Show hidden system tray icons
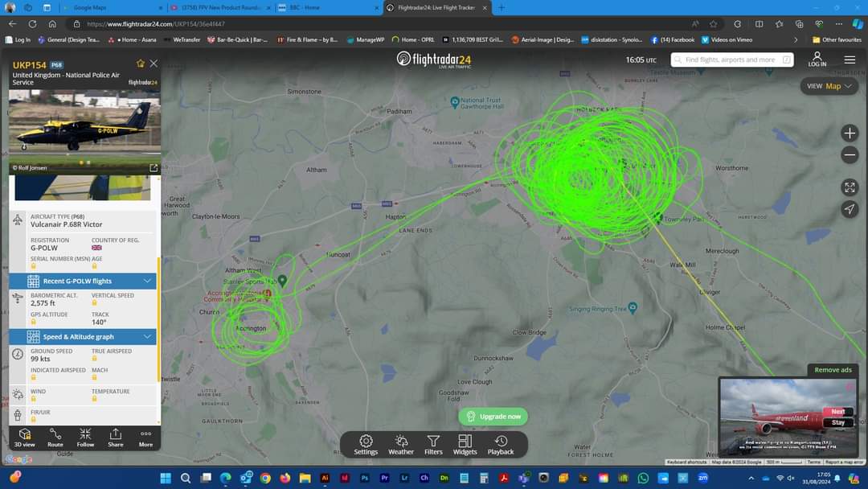 751,478
